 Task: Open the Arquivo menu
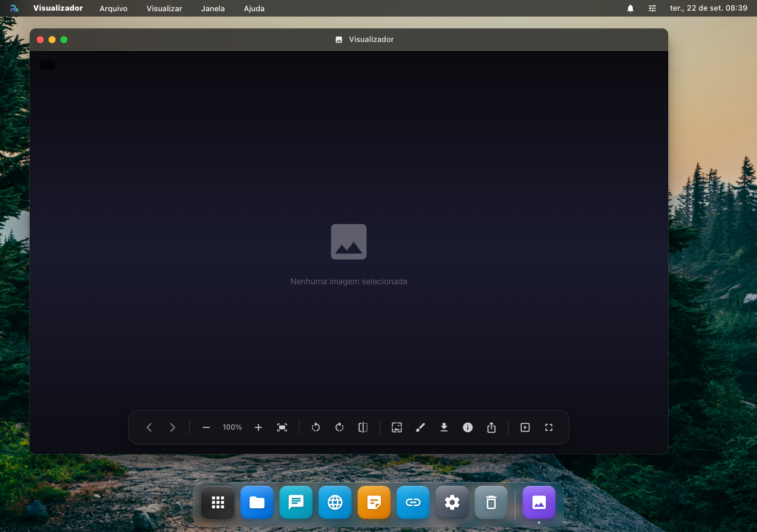[114, 8]
